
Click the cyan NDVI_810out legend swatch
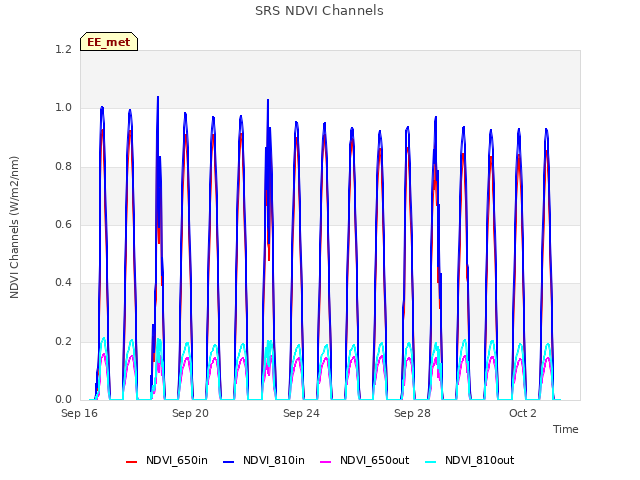(x=431, y=462)
